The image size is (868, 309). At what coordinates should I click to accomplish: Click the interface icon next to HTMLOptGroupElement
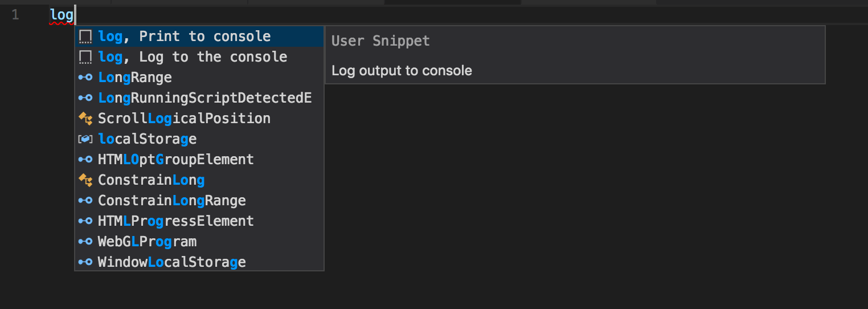[85, 160]
